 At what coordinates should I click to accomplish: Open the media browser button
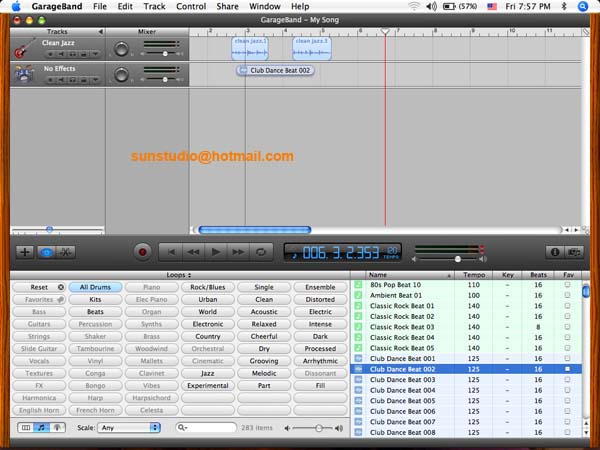[x=574, y=252]
